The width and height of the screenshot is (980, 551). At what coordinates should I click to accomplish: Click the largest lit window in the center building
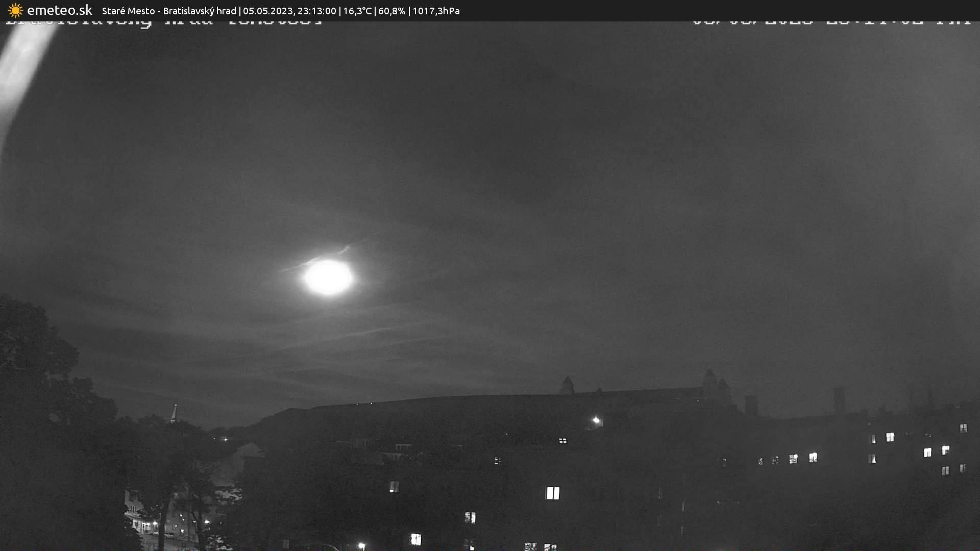pos(553,493)
